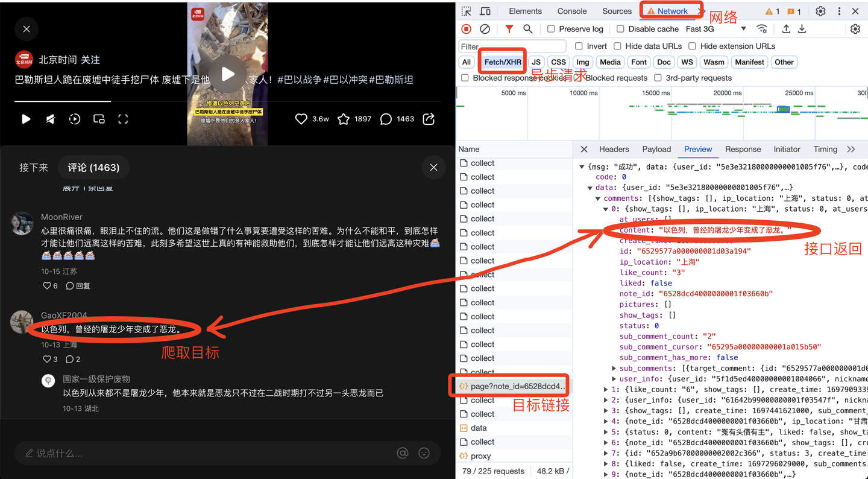Viewport: 868px width, 479px height.
Task: Expand the user_info object row
Action: coord(614,379)
